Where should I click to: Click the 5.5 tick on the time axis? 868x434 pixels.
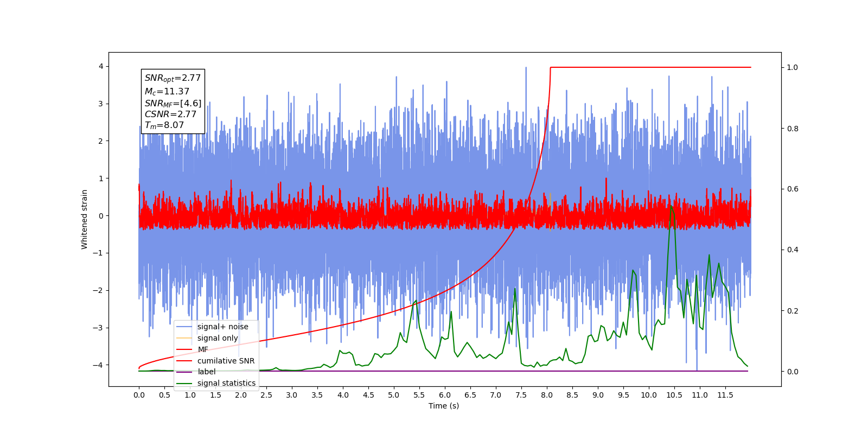[x=419, y=395]
